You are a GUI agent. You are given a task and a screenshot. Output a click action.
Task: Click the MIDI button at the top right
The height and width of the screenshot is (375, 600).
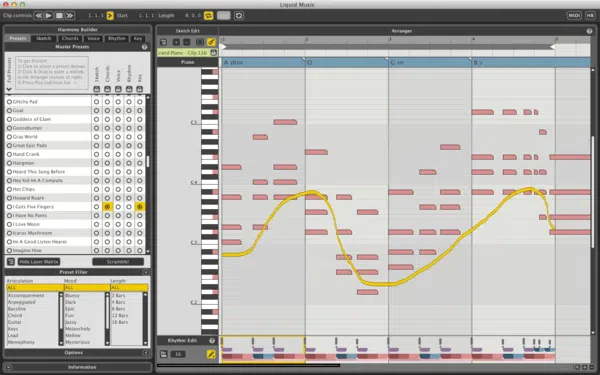click(x=574, y=15)
